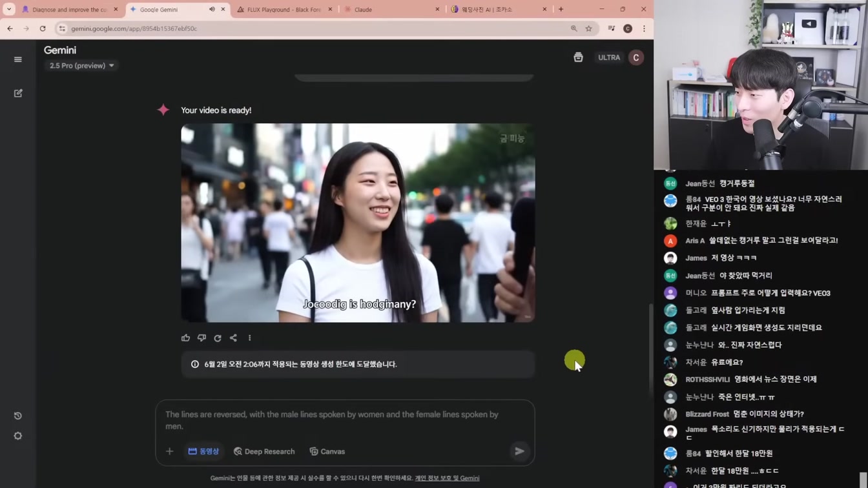
Task: Open more options three-dot icon under video
Action: coord(249,338)
